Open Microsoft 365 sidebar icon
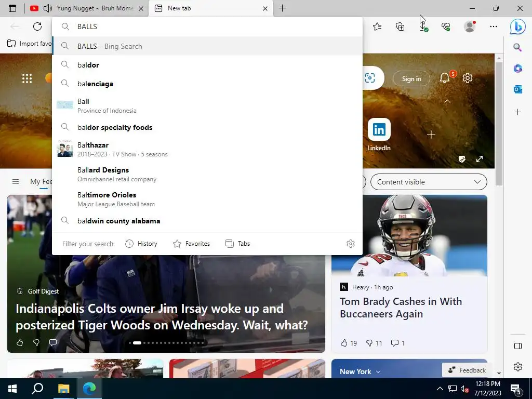 click(518, 69)
